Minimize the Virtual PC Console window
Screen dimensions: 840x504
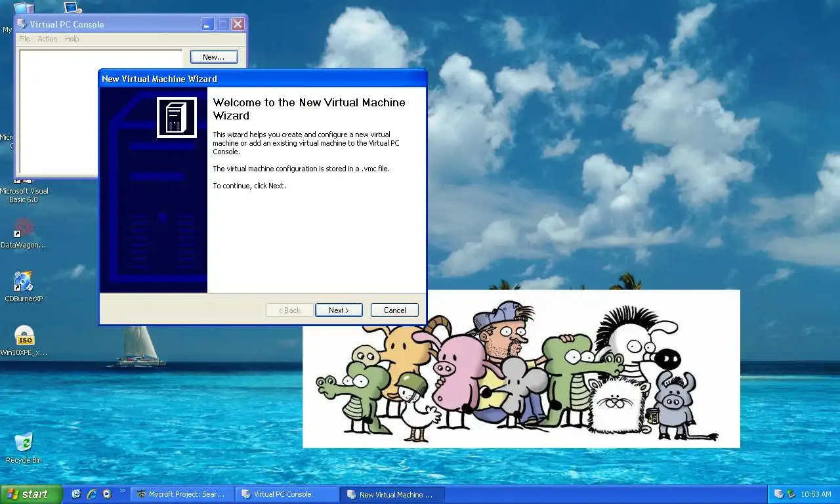207,24
